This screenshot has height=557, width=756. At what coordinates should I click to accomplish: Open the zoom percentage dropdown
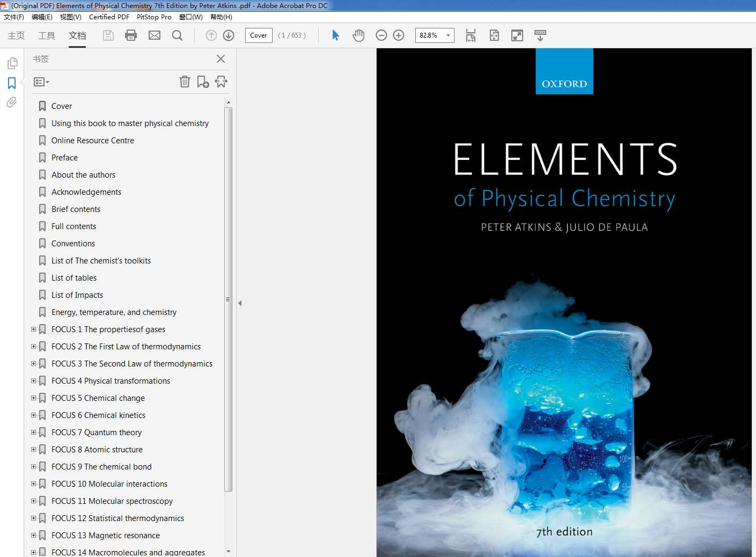(x=449, y=35)
